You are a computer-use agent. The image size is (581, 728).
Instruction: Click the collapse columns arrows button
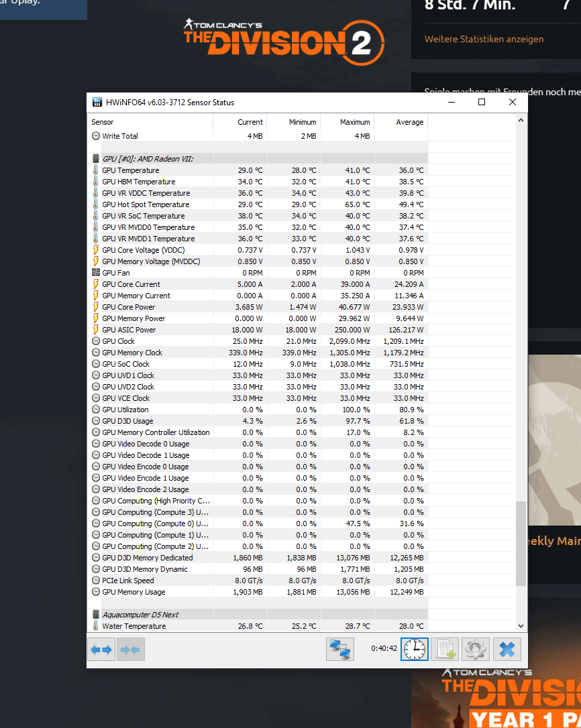click(130, 649)
